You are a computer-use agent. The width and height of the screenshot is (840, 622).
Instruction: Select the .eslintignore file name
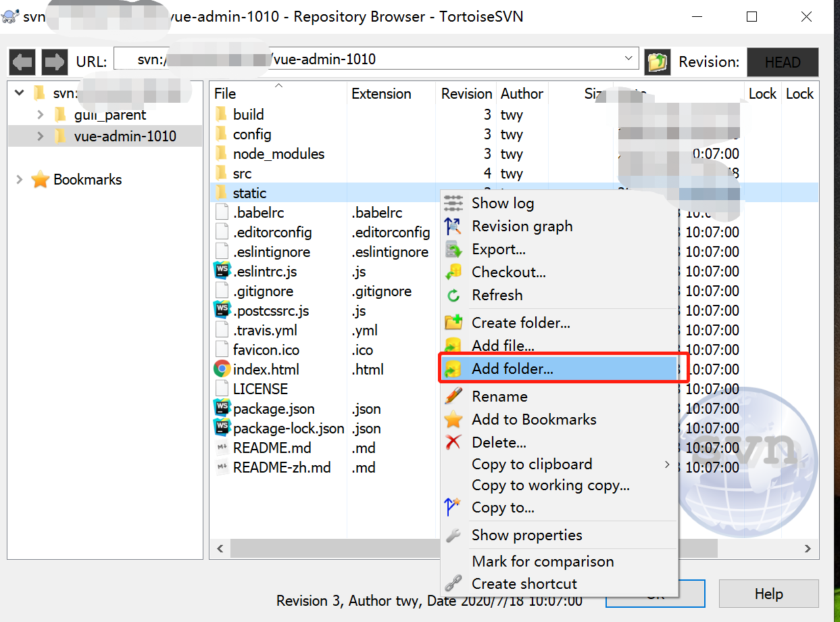pyautogui.click(x=272, y=252)
